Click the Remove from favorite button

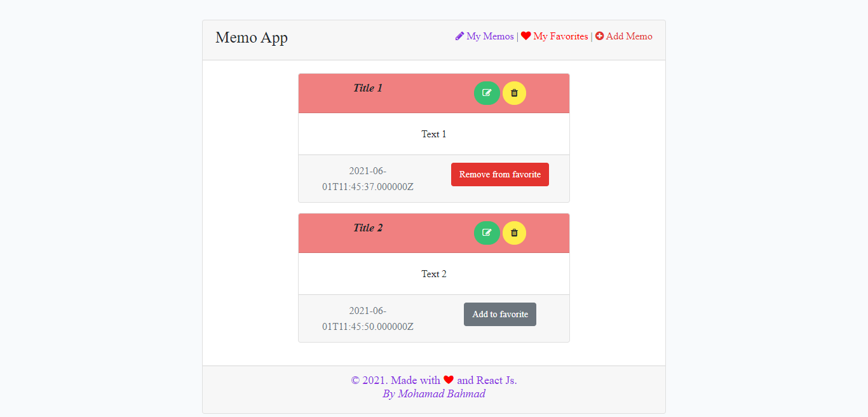click(x=499, y=174)
